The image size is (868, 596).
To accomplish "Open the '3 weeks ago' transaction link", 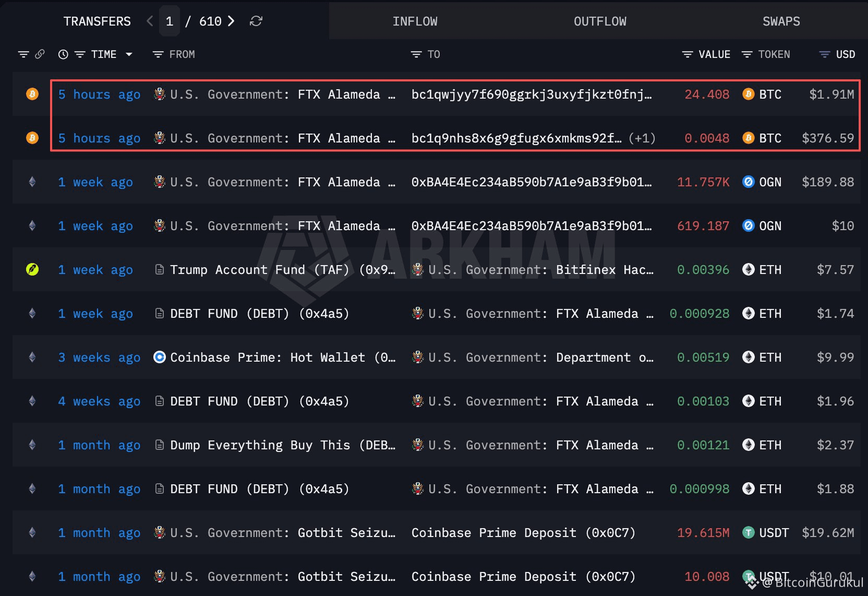I will (x=99, y=357).
